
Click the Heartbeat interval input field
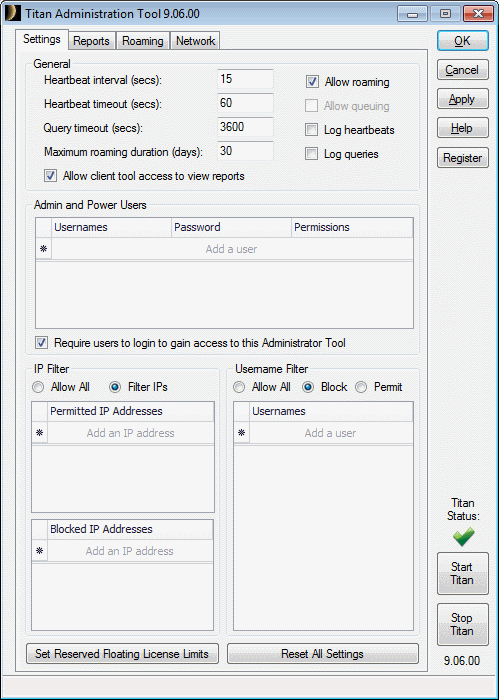(x=245, y=79)
